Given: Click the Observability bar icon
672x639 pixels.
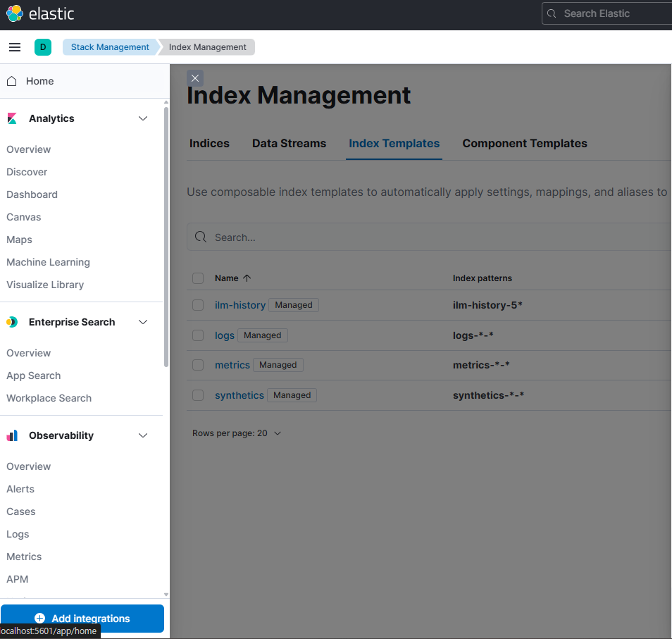Looking at the screenshot, I should pyautogui.click(x=13, y=435).
